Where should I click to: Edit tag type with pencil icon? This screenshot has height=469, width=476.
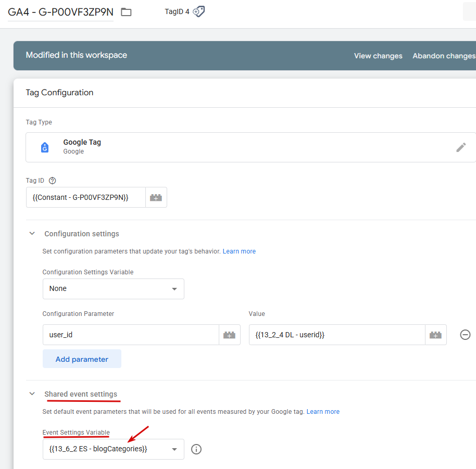tap(461, 147)
